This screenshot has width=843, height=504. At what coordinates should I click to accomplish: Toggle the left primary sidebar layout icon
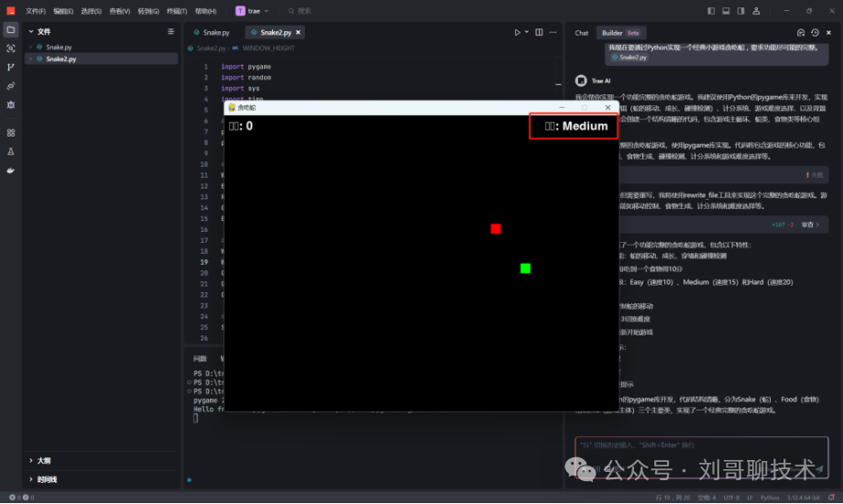pyautogui.click(x=711, y=11)
